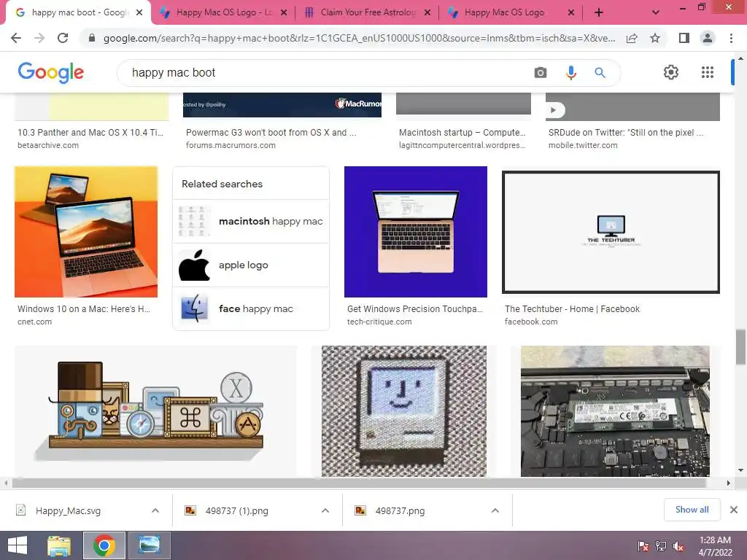The image size is (747, 560).
Task: Open the 498737 (1).png download
Action: click(x=237, y=511)
